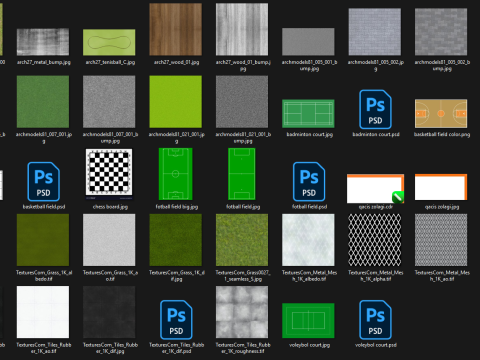Select the archmodels81_007_001.jpg green texture
The height and width of the screenshot is (360, 480).
43,102
